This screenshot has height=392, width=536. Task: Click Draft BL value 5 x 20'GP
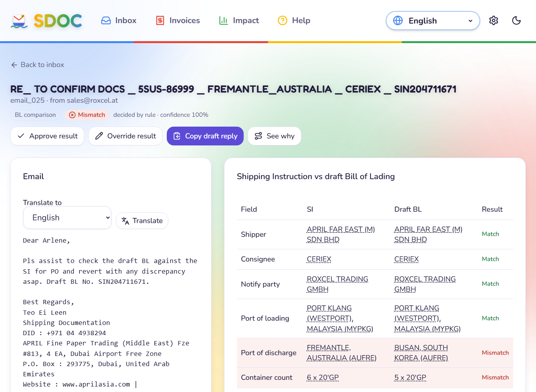(x=410, y=377)
